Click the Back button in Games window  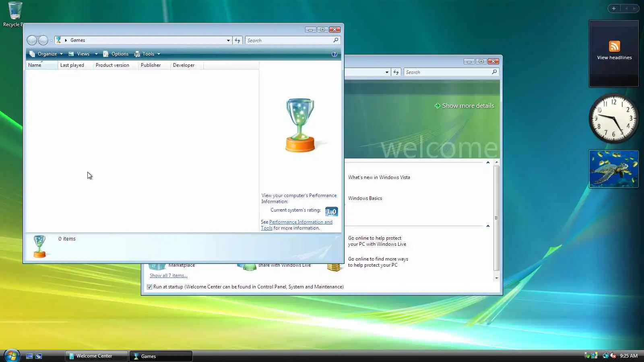click(32, 40)
